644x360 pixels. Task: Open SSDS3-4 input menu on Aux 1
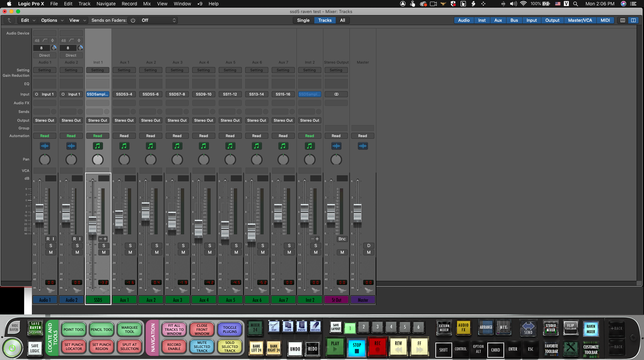pyautogui.click(x=124, y=94)
